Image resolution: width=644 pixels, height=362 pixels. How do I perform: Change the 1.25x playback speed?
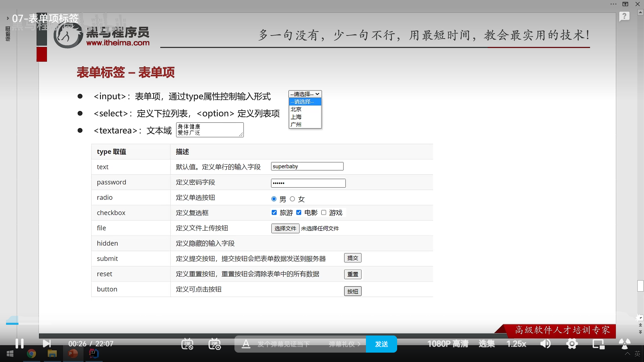[x=516, y=344]
